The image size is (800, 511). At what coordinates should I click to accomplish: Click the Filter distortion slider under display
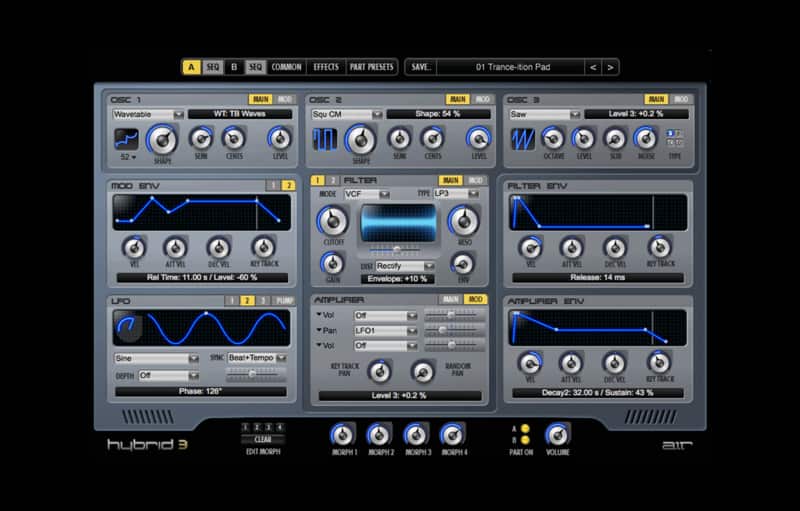coord(395,250)
